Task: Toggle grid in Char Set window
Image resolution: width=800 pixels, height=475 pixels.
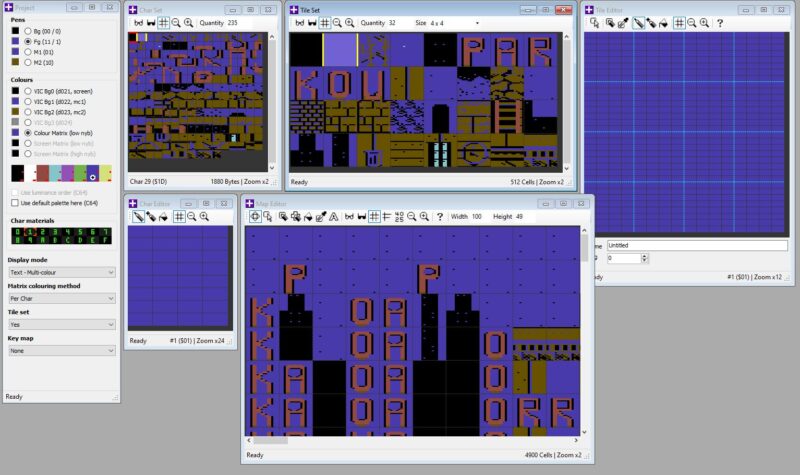Action: (x=163, y=23)
